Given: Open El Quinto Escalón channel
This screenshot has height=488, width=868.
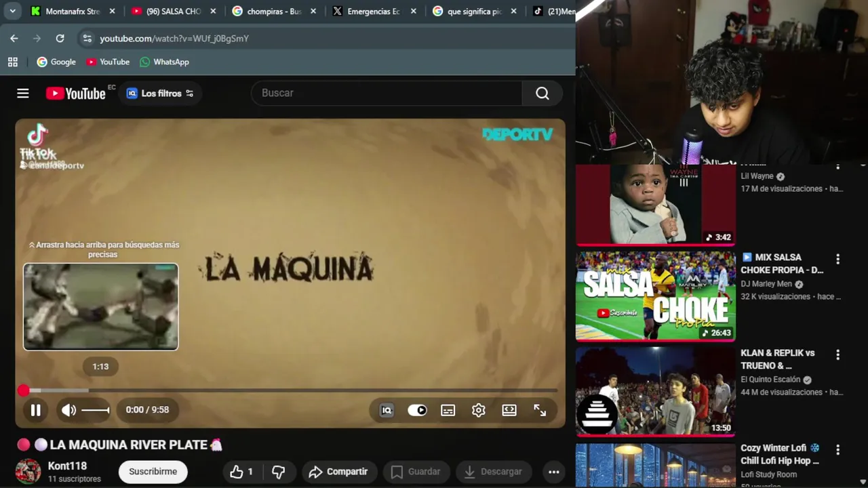Looking at the screenshot, I should [770, 380].
